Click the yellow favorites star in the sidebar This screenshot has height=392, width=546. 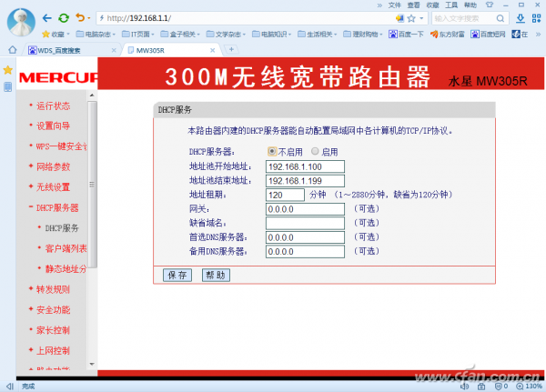click(x=7, y=70)
